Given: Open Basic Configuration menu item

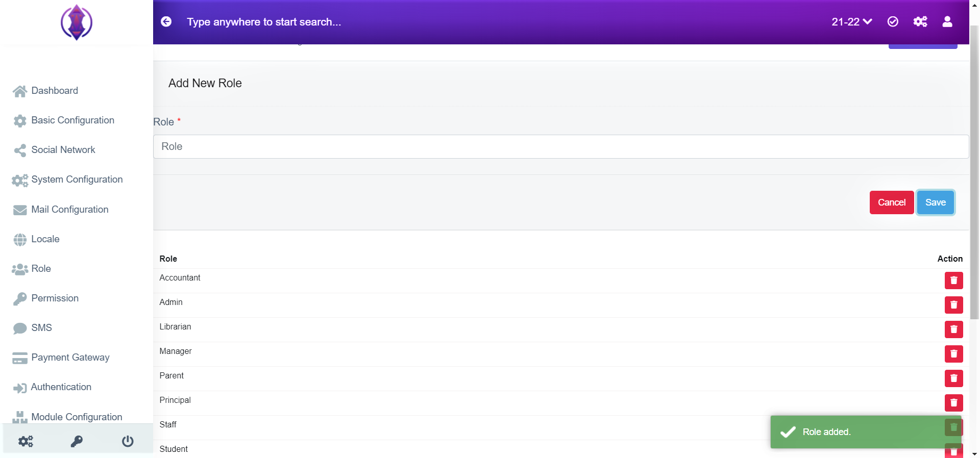Looking at the screenshot, I should 73,120.
